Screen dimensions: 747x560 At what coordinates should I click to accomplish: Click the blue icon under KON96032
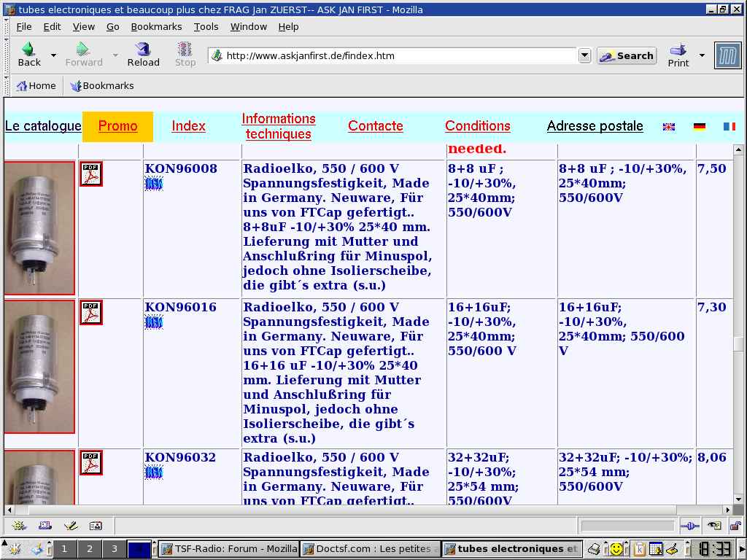[x=153, y=472]
